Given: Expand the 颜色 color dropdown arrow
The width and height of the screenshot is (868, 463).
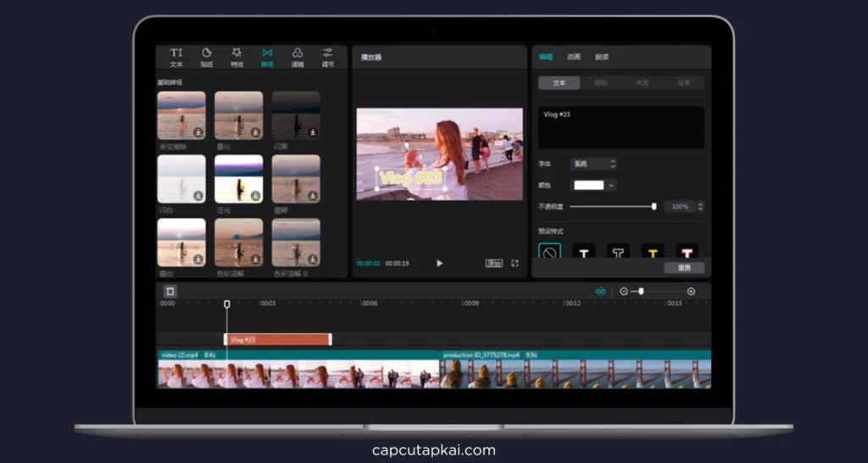Looking at the screenshot, I should click(x=611, y=185).
